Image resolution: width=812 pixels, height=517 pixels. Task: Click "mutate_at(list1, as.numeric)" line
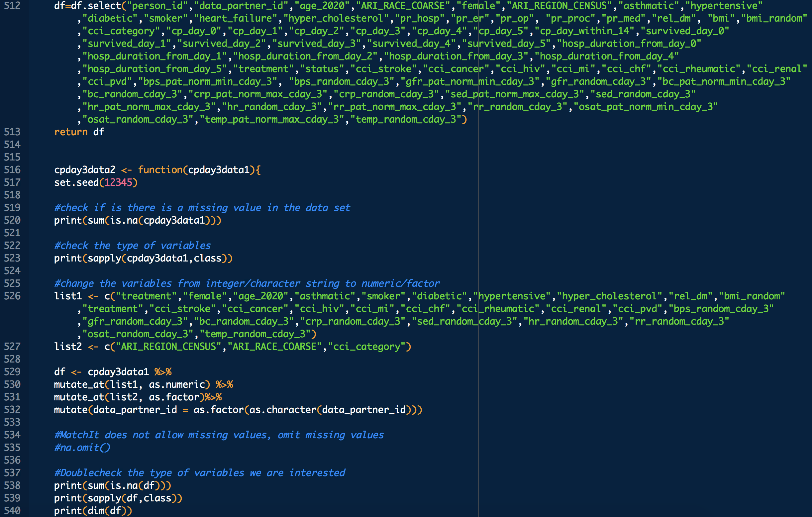click(144, 384)
